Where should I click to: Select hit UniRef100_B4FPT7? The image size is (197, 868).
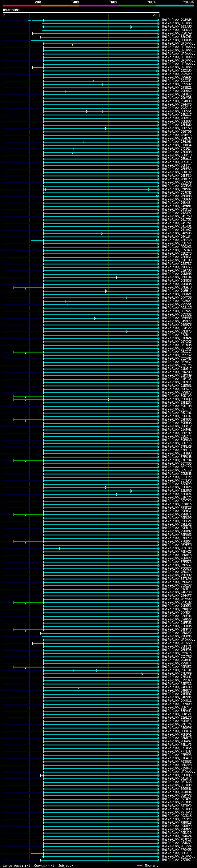point(177,629)
